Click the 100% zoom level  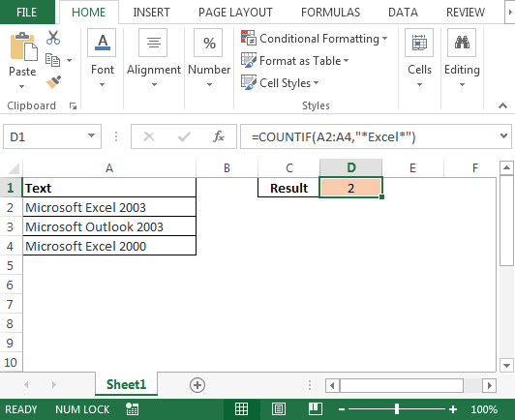(484, 409)
